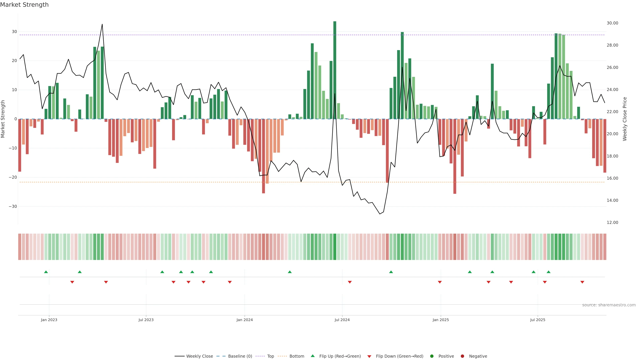Image resolution: width=644 pixels, height=362 pixels.
Task: Click the Jul 2024 x-axis label
Action: (342, 320)
